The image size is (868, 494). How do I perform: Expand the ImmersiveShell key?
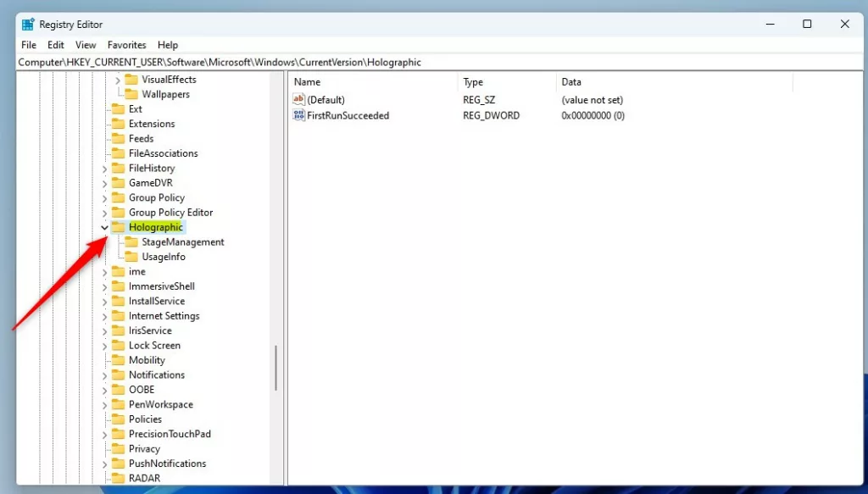104,286
